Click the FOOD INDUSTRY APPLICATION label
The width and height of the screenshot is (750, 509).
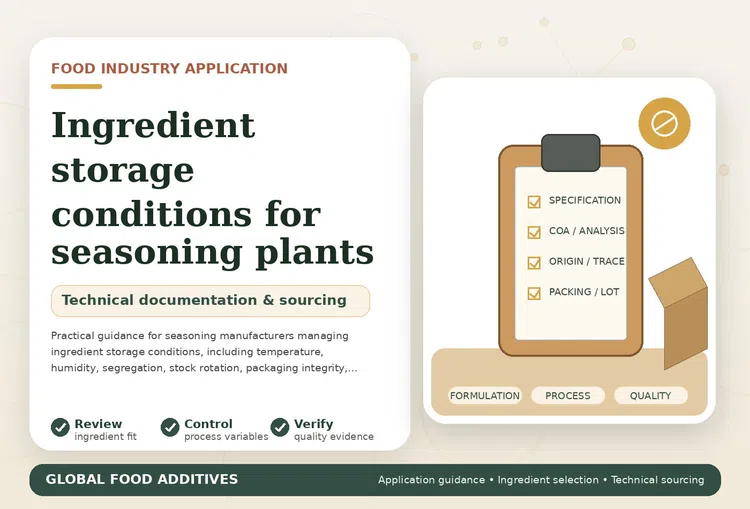169,68
